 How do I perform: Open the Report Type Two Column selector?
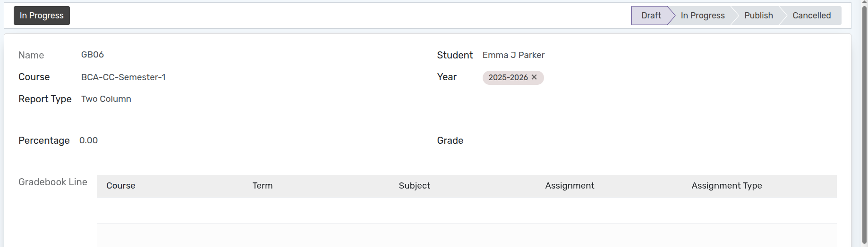(106, 99)
